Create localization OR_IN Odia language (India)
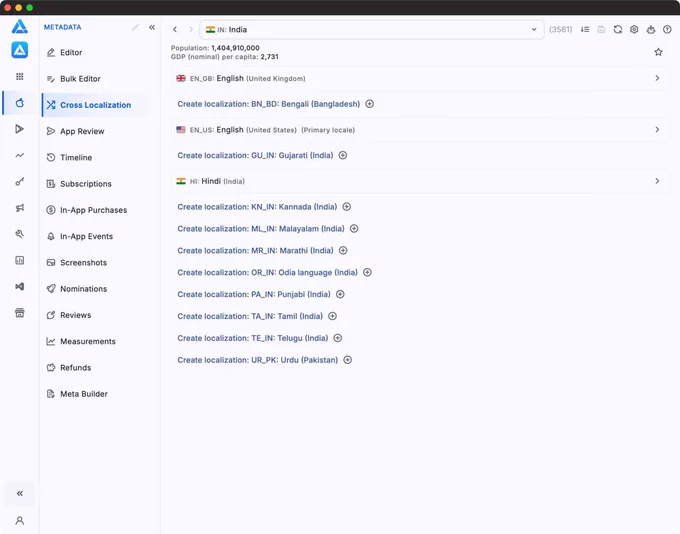This screenshot has height=534, width=680. [275, 272]
